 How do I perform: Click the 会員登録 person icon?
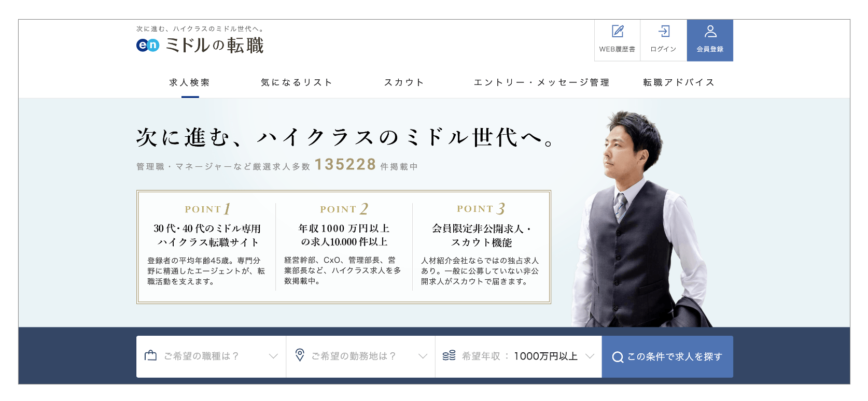pyautogui.click(x=710, y=32)
